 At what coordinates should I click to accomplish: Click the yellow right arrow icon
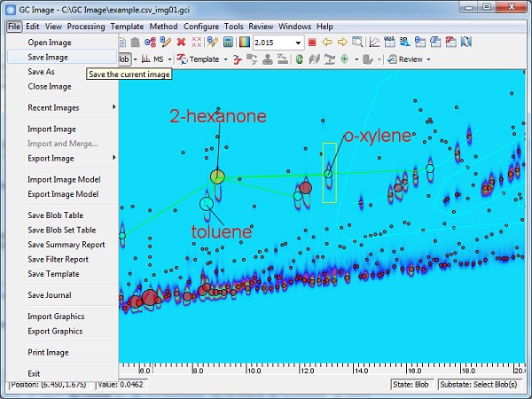click(x=342, y=42)
